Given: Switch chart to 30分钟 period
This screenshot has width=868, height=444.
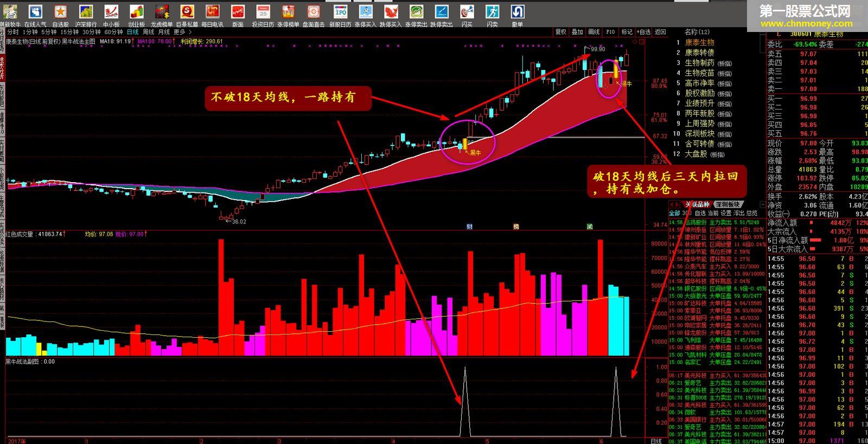Looking at the screenshot, I should [x=92, y=32].
